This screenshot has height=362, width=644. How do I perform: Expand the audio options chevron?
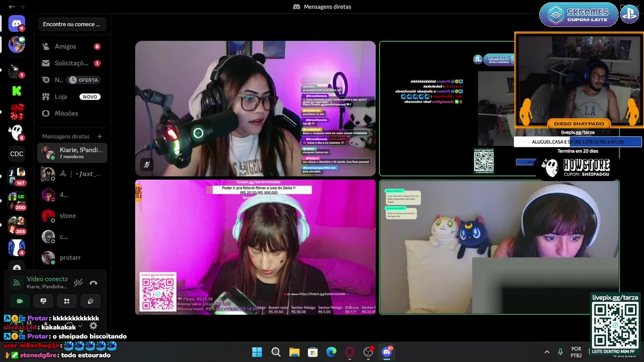click(80, 326)
